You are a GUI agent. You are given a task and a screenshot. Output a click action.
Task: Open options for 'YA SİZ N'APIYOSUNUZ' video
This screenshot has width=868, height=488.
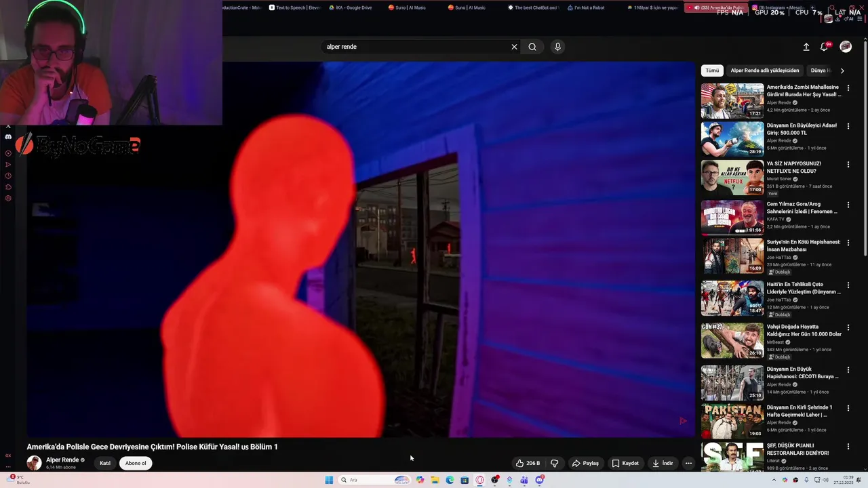(848, 165)
